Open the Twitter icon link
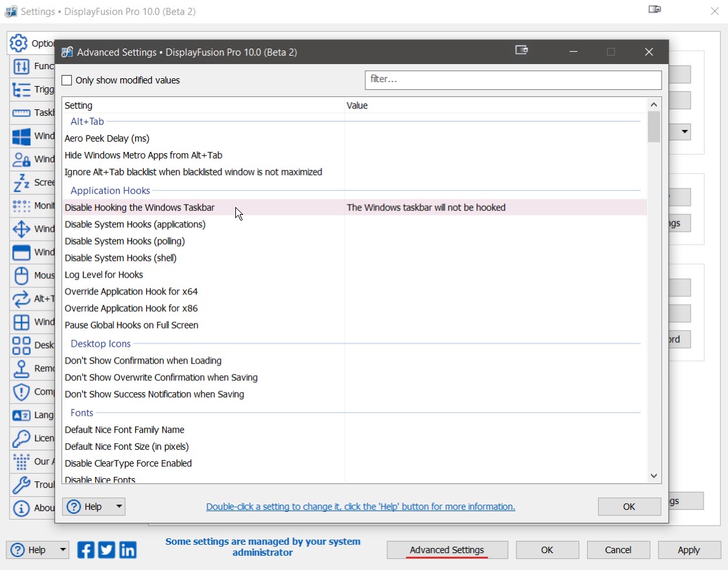 pyautogui.click(x=107, y=550)
